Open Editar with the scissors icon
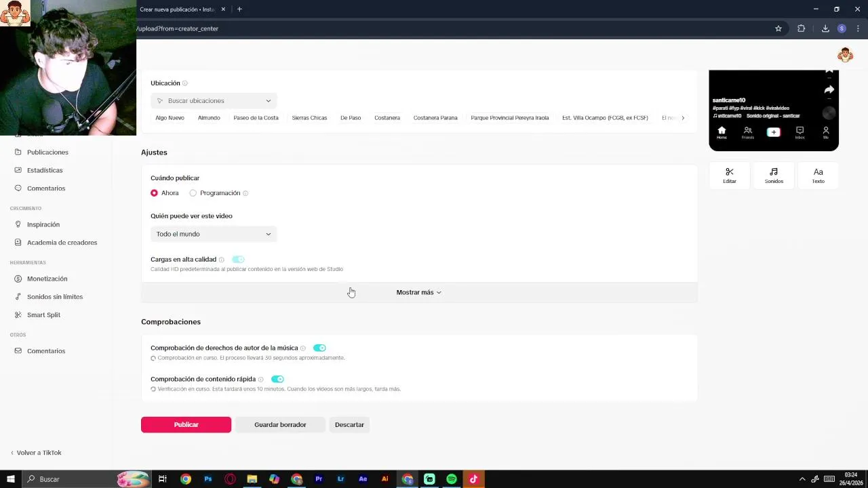The image size is (868, 488). (729, 175)
